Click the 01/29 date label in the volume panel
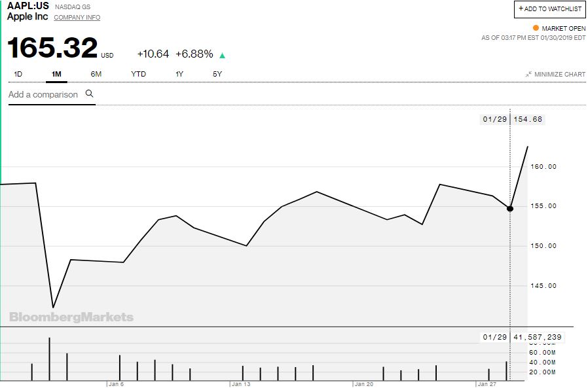This screenshot has height=390, width=588. pos(494,337)
